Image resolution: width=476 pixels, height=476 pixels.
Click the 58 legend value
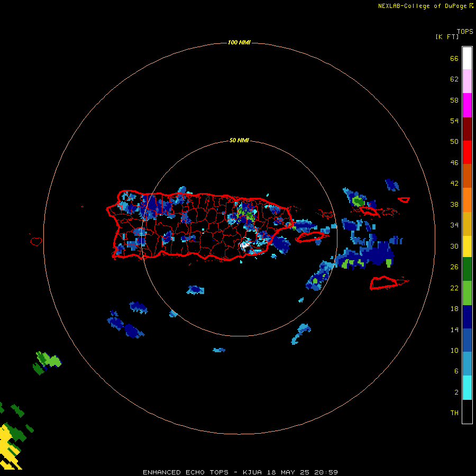454,100
